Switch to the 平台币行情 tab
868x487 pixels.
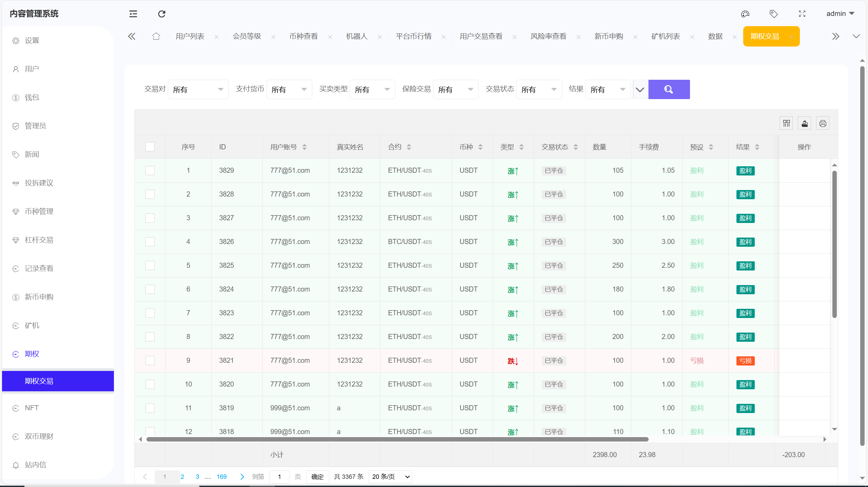pyautogui.click(x=413, y=36)
